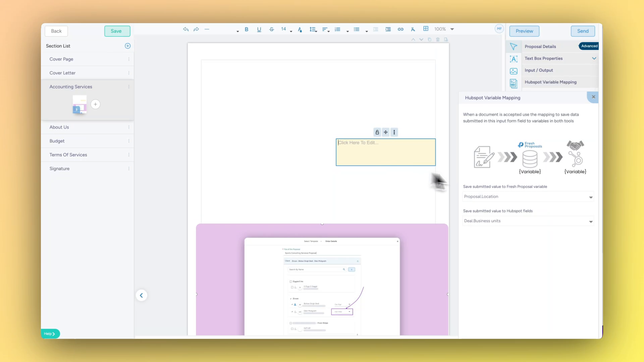Viewport: 644px width, 362px height.
Task: Open the text color picker
Action: click(300, 29)
